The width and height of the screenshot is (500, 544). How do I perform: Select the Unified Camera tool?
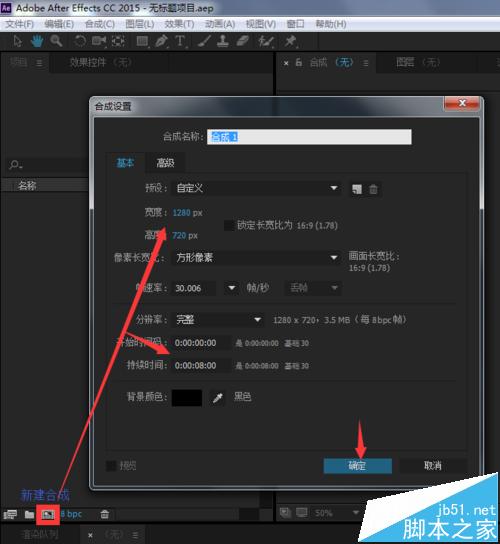[99, 41]
